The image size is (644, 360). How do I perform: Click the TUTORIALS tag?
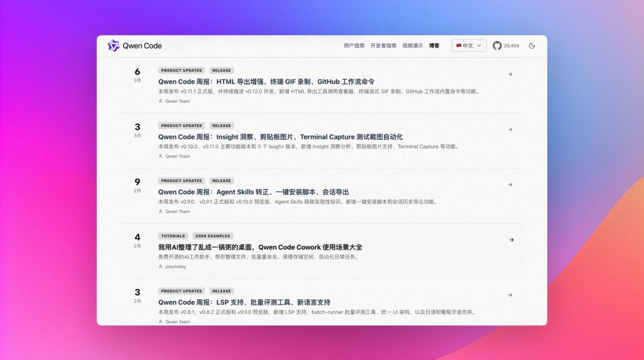click(x=173, y=236)
